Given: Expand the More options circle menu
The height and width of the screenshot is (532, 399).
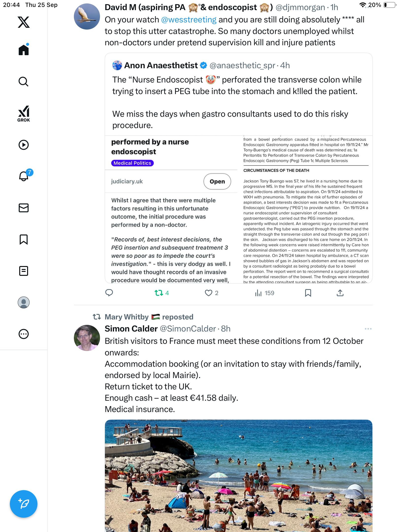Looking at the screenshot, I should tap(24, 334).
